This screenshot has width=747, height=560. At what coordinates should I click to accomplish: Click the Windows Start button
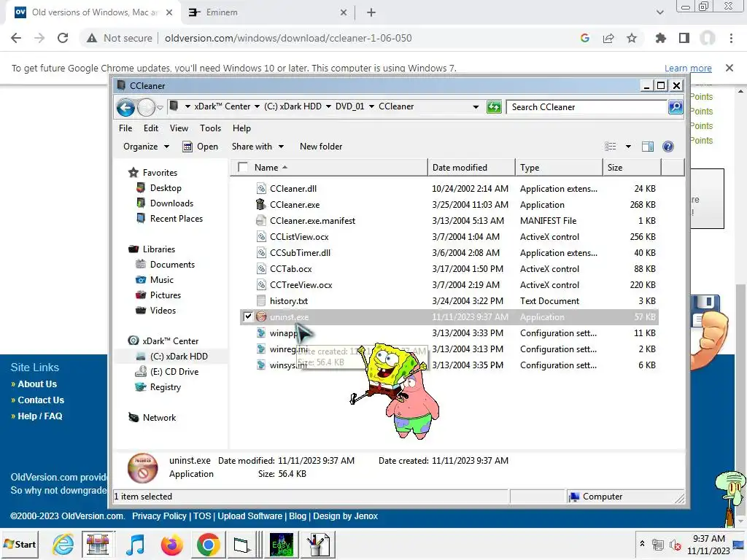(20, 544)
